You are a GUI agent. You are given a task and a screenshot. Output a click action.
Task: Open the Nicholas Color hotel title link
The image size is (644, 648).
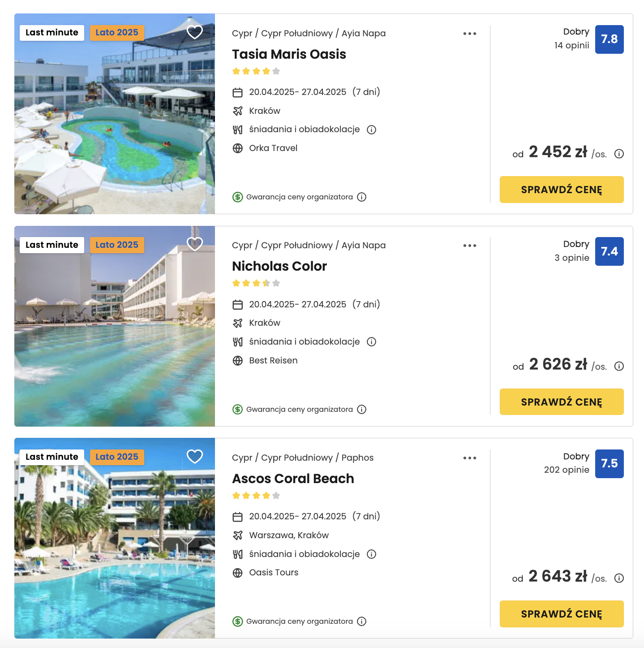[279, 266]
